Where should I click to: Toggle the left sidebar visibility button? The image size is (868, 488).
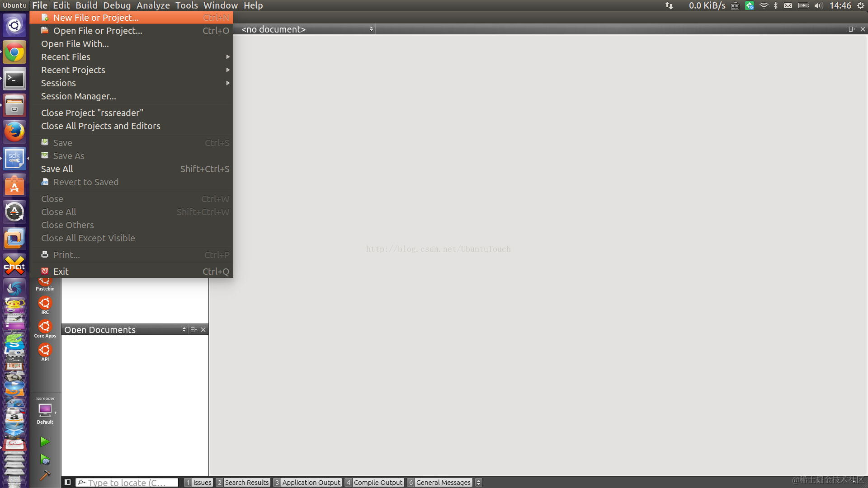point(67,482)
